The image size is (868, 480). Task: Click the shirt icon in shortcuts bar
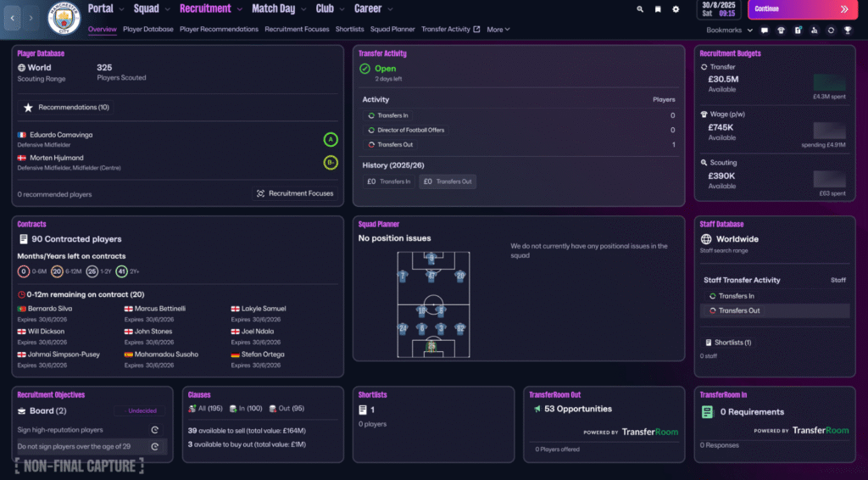781,30
